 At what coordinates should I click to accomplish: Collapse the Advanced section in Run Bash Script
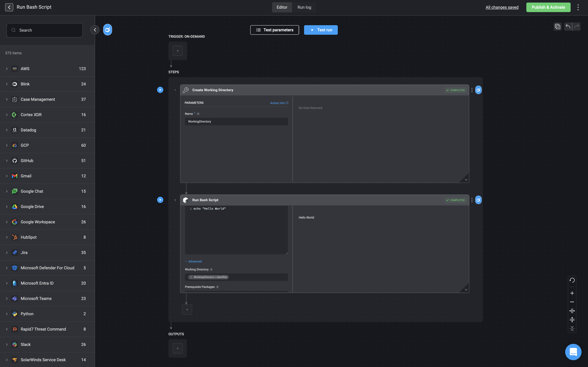coord(193,261)
